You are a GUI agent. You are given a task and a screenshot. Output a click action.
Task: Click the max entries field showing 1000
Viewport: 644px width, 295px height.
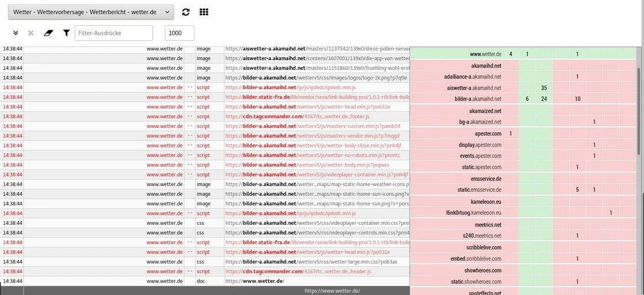point(180,33)
